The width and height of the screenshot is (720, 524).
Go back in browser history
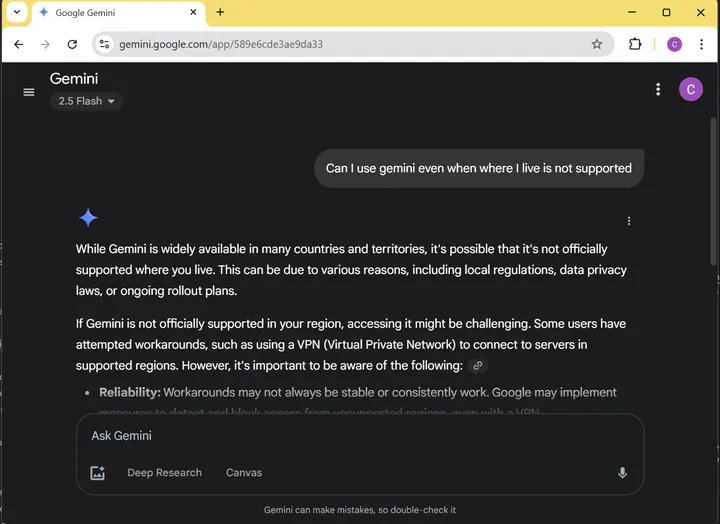click(x=18, y=44)
